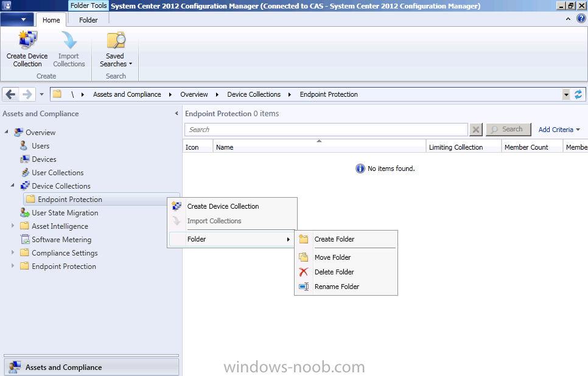Click the breadcrumb root folder icon
588x376 pixels.
tap(57, 94)
